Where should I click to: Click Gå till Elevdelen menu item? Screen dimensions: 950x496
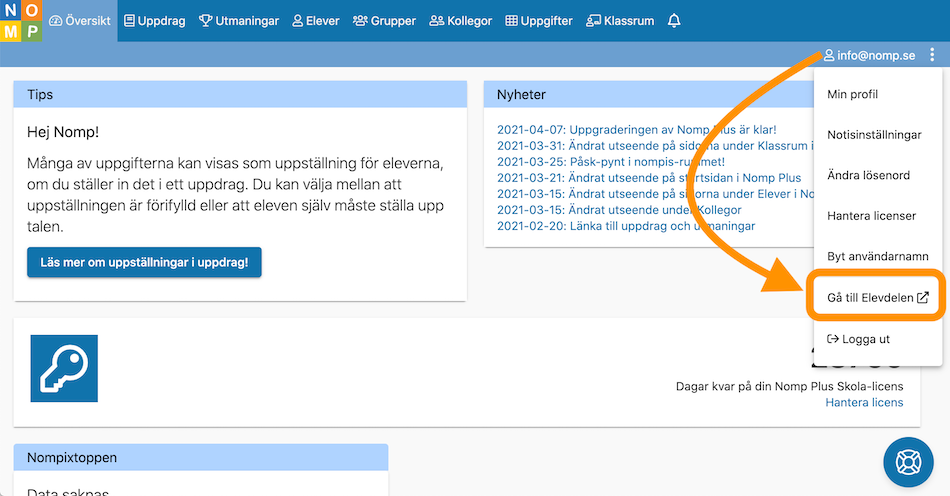pyautogui.click(x=878, y=297)
